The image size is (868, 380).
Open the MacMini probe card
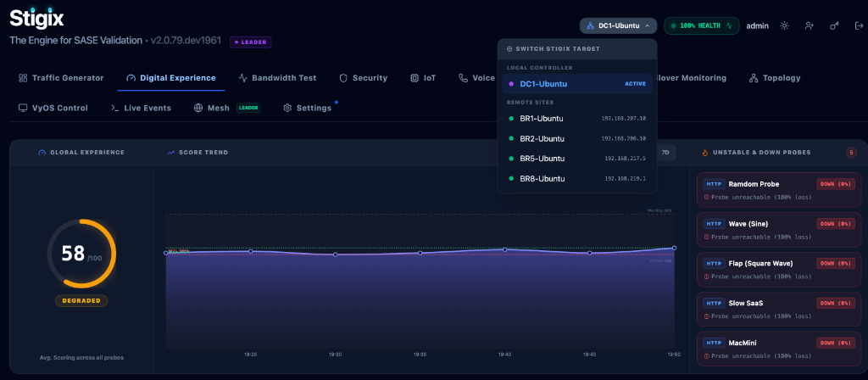pos(779,349)
